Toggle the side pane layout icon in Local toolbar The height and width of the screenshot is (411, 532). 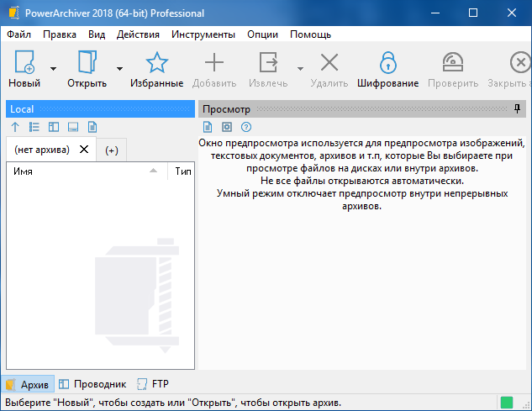(54, 127)
